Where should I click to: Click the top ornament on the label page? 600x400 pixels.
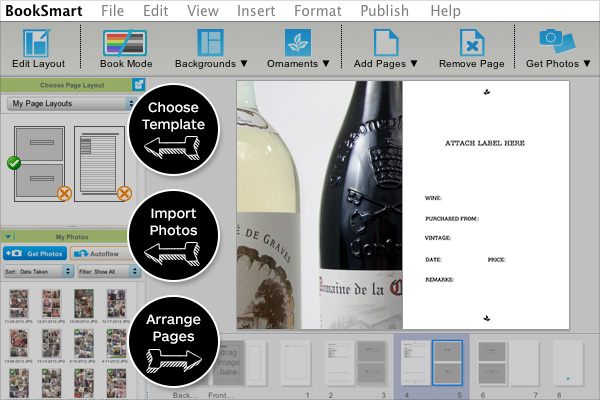click(x=486, y=91)
